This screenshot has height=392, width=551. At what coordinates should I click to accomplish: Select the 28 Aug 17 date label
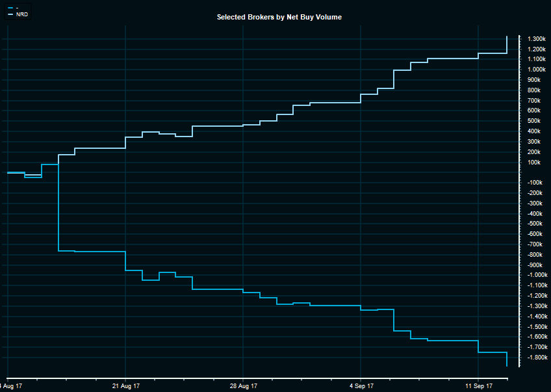pos(242,385)
